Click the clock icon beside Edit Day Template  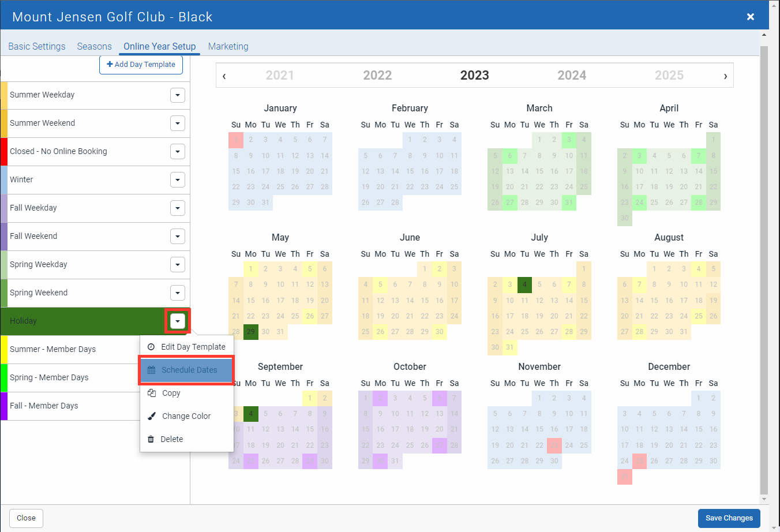coord(151,347)
